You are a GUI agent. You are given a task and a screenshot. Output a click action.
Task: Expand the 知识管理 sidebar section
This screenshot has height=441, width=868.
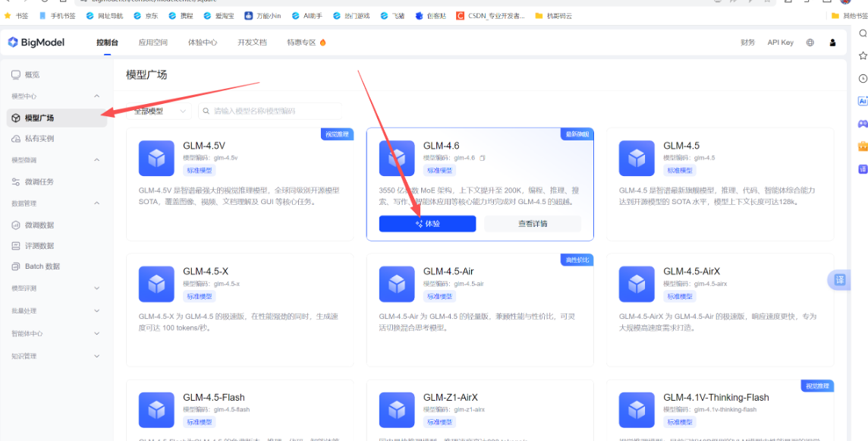click(x=96, y=356)
